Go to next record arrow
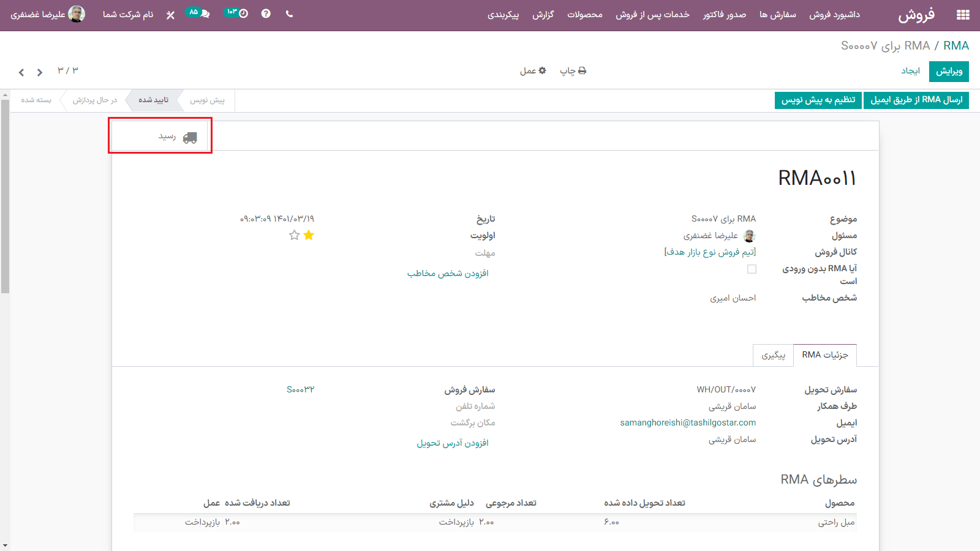The image size is (980, 551). (40, 72)
